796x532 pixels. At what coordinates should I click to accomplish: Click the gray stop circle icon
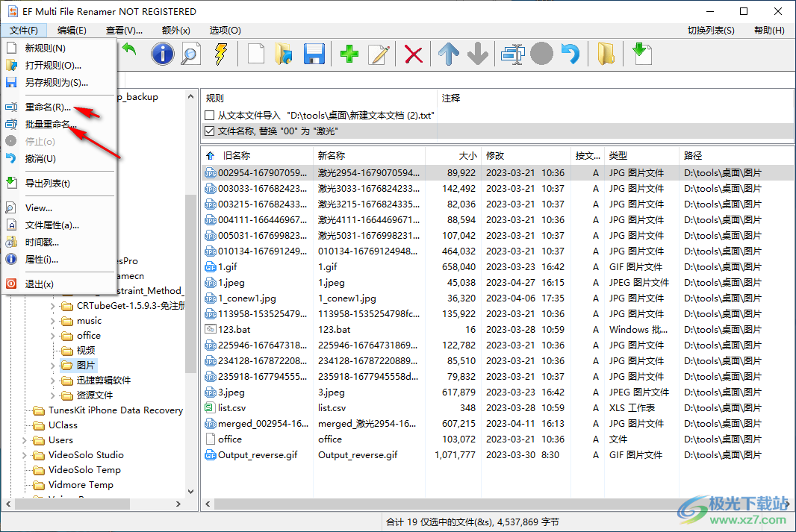click(541, 54)
